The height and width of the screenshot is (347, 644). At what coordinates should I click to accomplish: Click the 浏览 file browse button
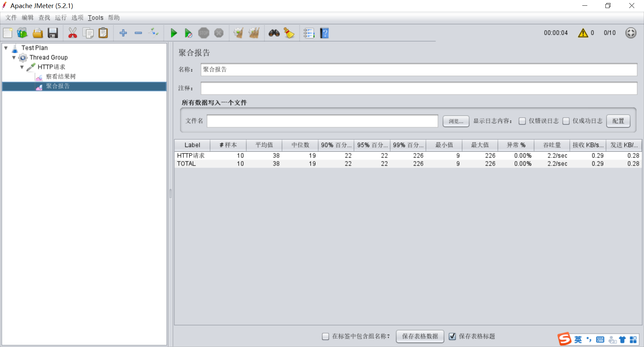pyautogui.click(x=455, y=121)
